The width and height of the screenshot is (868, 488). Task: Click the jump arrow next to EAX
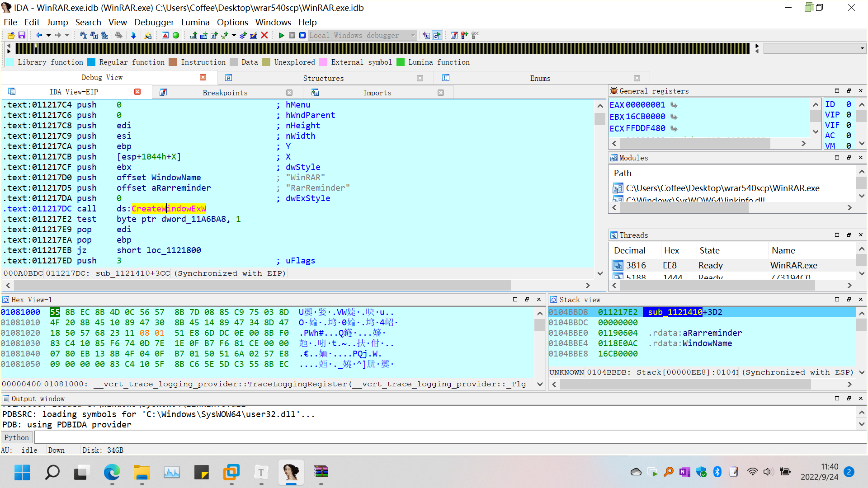674,105
